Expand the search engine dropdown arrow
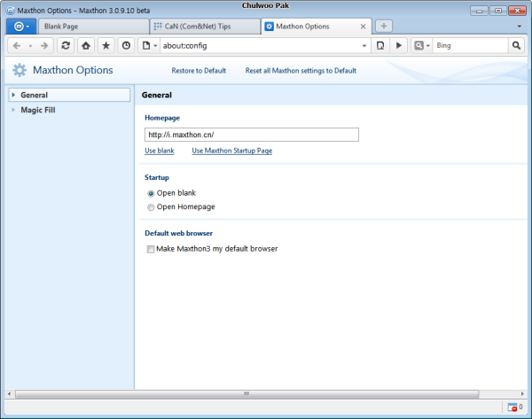532x419 pixels. click(428, 46)
